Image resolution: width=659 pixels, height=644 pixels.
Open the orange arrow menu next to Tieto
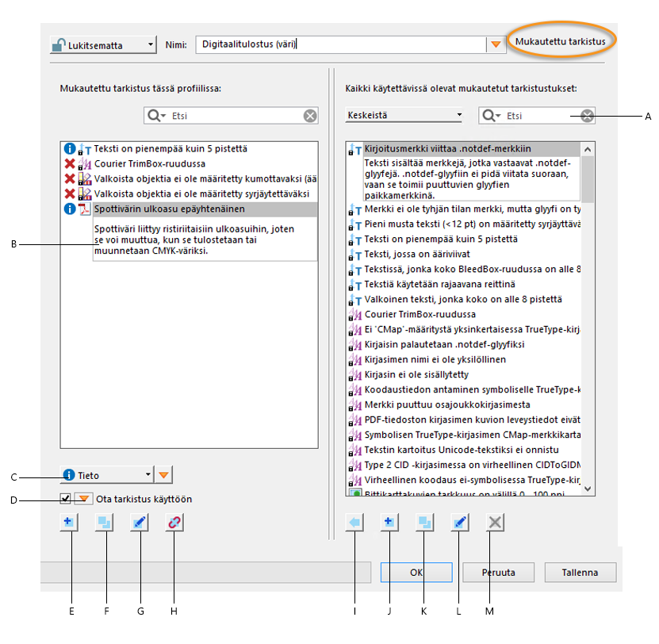(x=163, y=475)
